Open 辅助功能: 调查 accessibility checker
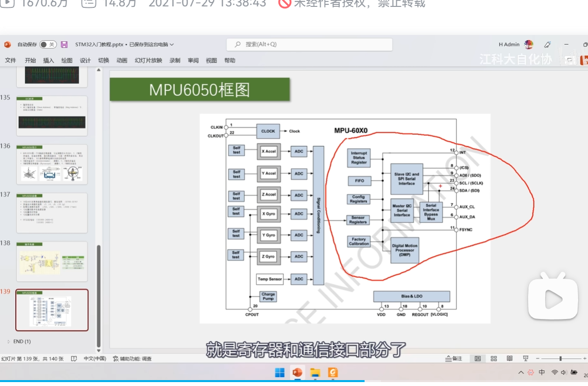The width and height of the screenshot is (588, 386). [132, 358]
